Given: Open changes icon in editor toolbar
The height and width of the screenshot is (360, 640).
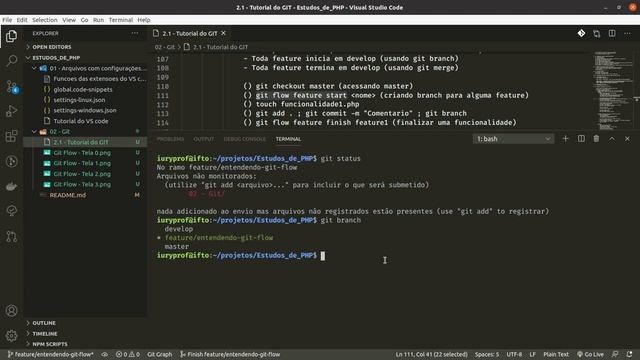Looking at the screenshot, I should click(597, 33).
